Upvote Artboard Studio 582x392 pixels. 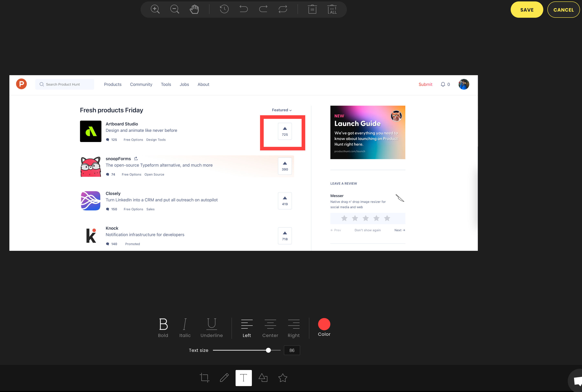click(x=285, y=131)
